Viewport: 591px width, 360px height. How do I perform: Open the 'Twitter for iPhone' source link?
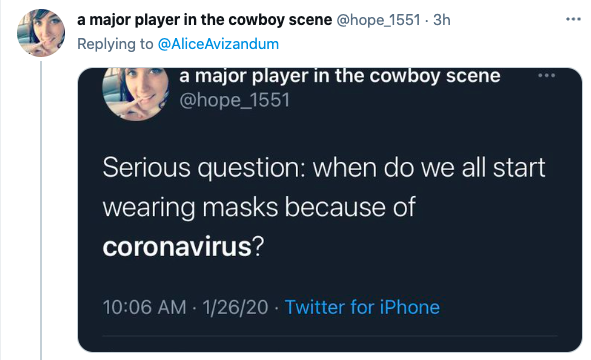click(362, 307)
